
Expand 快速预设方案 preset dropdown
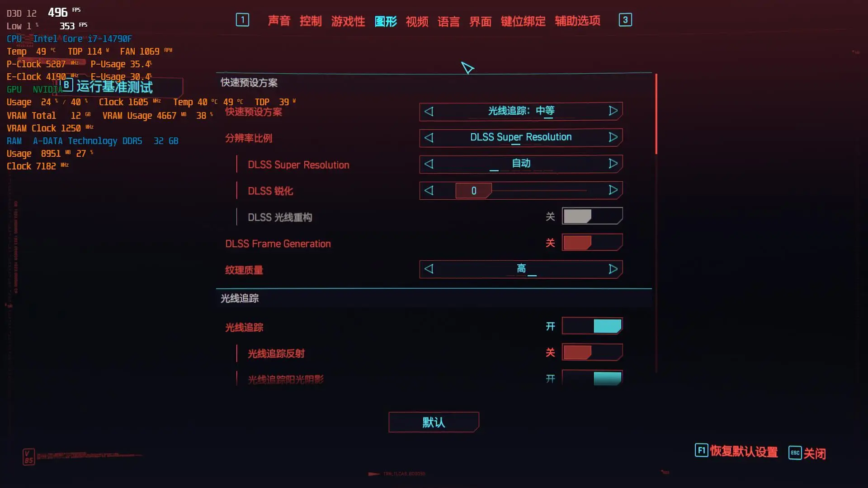click(x=520, y=111)
